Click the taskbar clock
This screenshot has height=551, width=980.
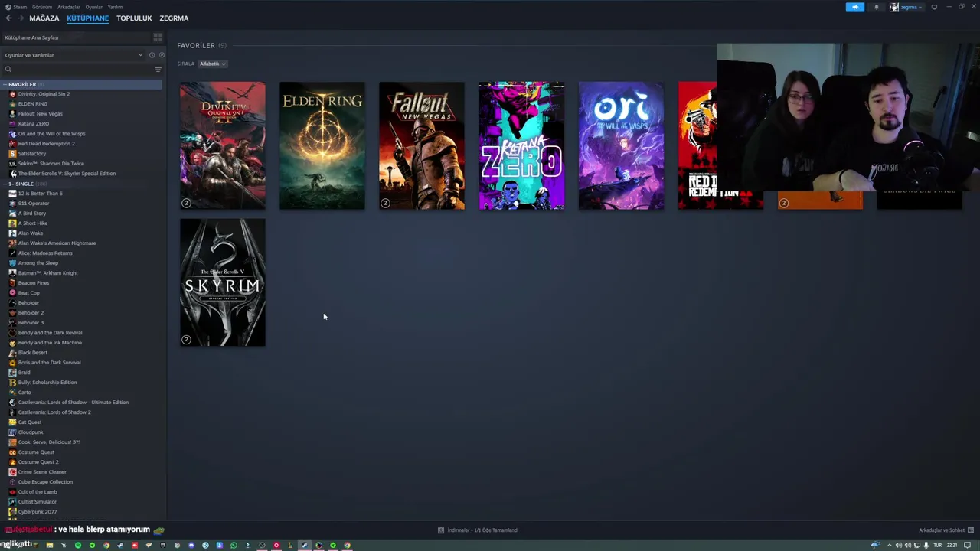tap(952, 546)
